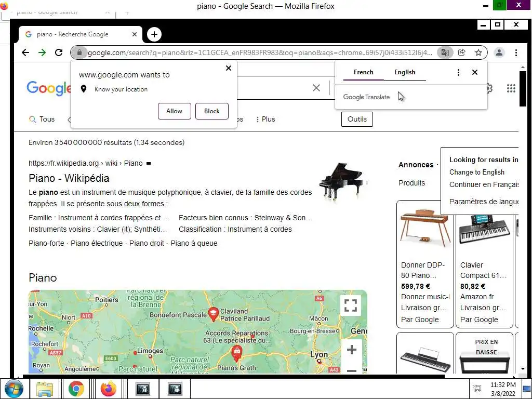
Task: Close the Google Translate popup
Action: [x=475, y=72]
